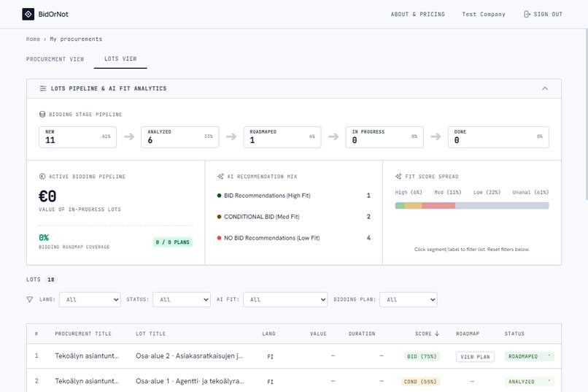588x392 pixels.
Task: Click the sort arrow next to SCORE column
Action: pos(437,334)
